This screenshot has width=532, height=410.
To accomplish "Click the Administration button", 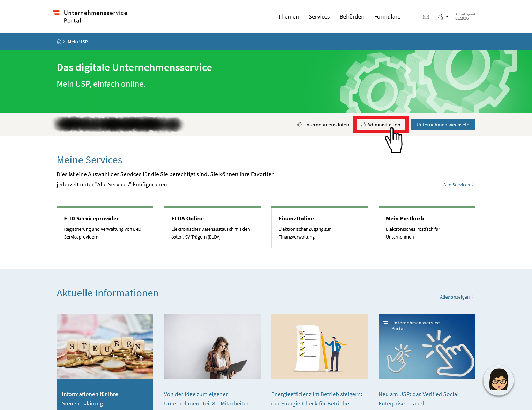I will [x=381, y=125].
